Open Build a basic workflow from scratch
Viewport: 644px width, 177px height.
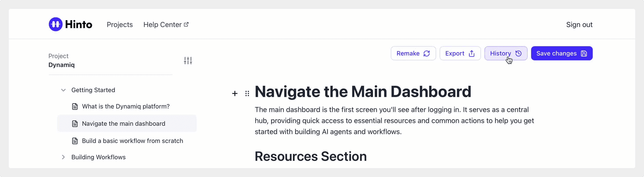[132, 141]
